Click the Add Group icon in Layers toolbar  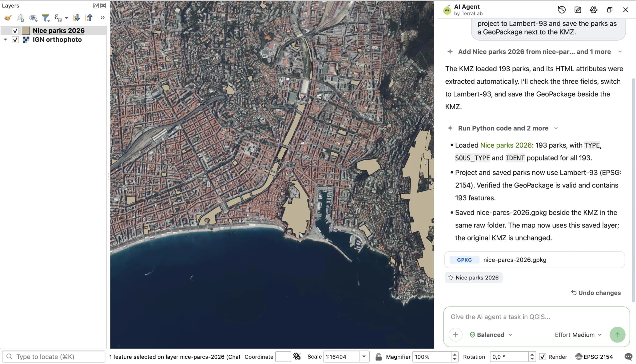pos(20,18)
